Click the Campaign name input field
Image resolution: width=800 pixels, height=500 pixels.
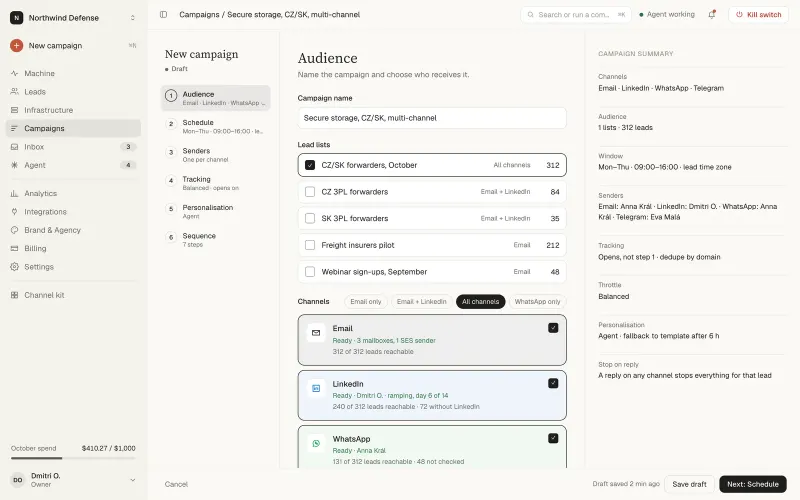point(432,118)
